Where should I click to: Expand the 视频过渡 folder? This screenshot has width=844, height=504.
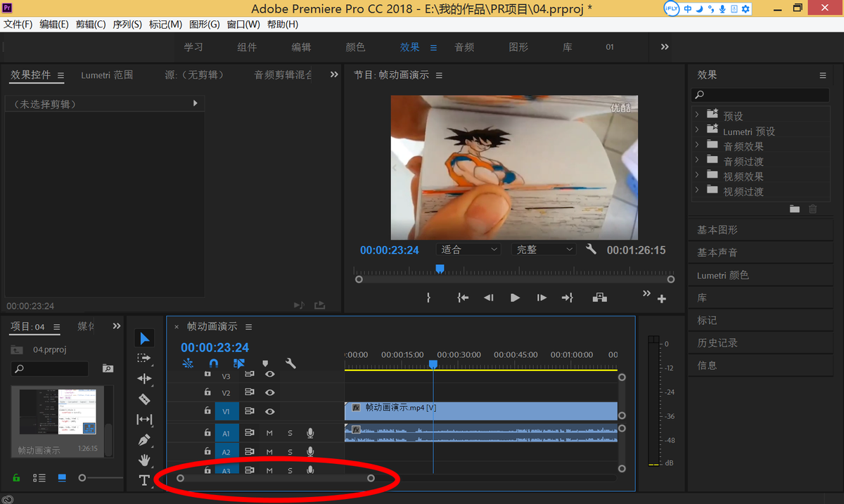697,190
